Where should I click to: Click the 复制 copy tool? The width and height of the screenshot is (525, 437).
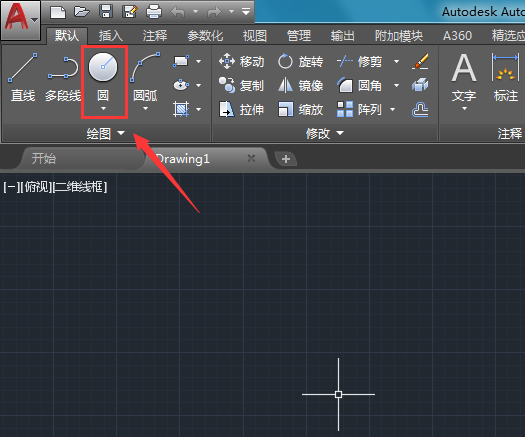point(241,85)
